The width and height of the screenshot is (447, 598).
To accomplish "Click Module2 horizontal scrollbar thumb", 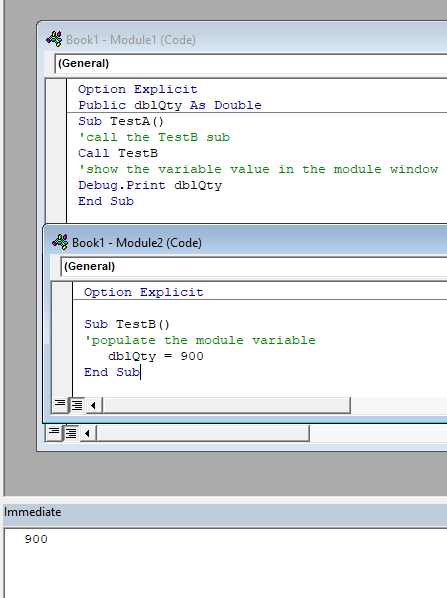I will 227,405.
